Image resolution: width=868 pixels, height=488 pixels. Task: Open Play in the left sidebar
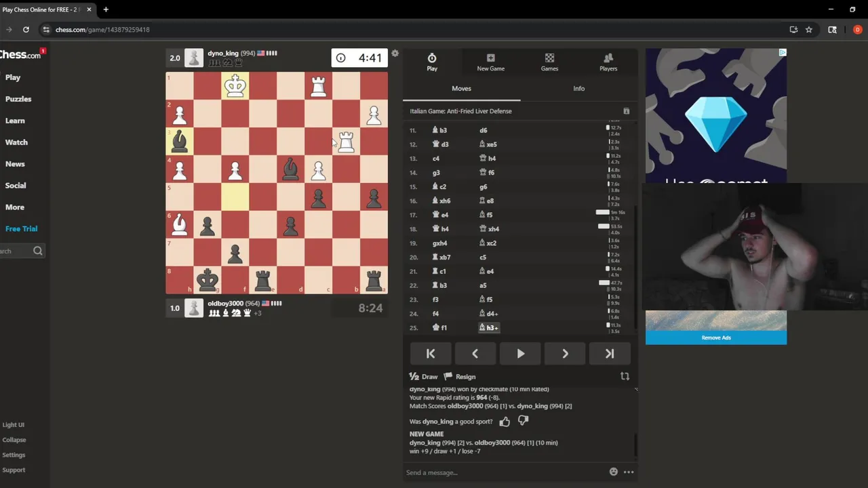[x=13, y=77]
